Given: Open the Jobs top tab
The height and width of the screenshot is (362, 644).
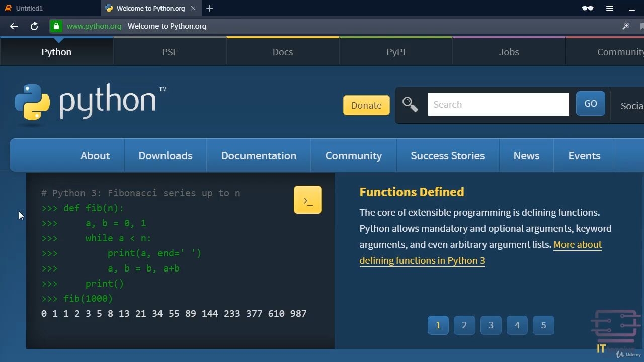Looking at the screenshot, I should [x=509, y=52].
